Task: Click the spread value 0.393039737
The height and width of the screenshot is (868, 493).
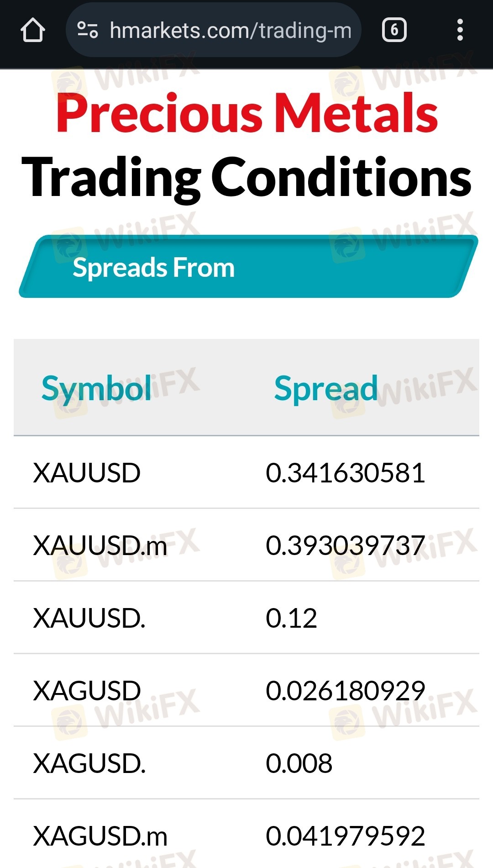Action: click(345, 545)
